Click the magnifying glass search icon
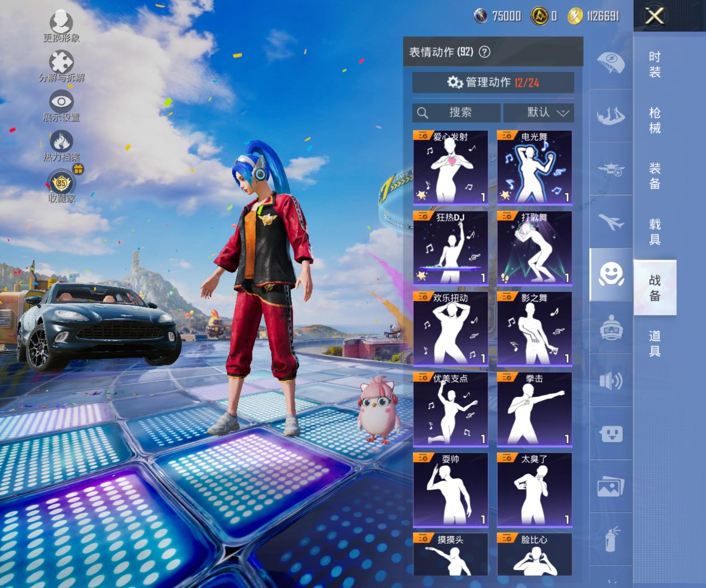This screenshot has height=588, width=706. tap(422, 113)
